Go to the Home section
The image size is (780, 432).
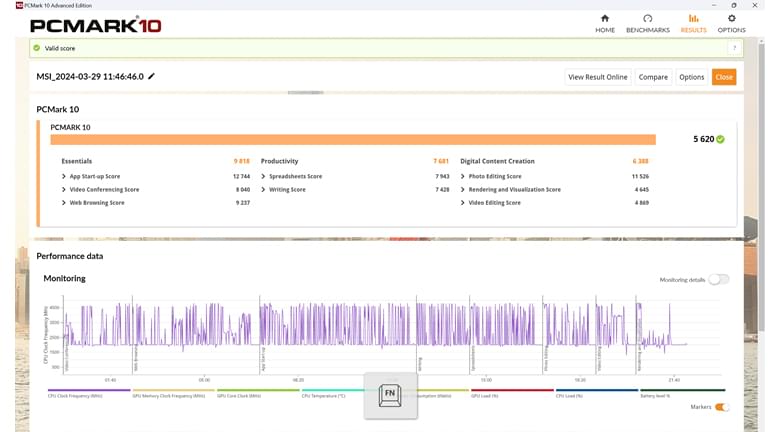coord(605,23)
